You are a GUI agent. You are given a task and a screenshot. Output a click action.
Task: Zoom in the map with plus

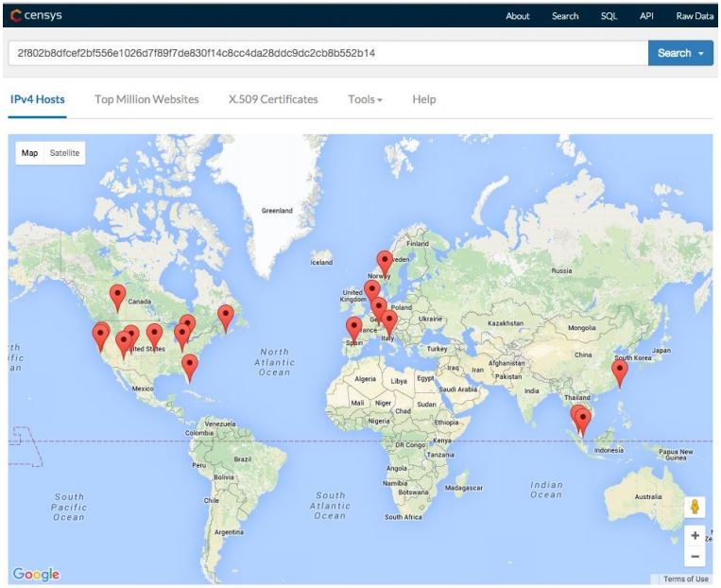pyautogui.click(x=695, y=536)
